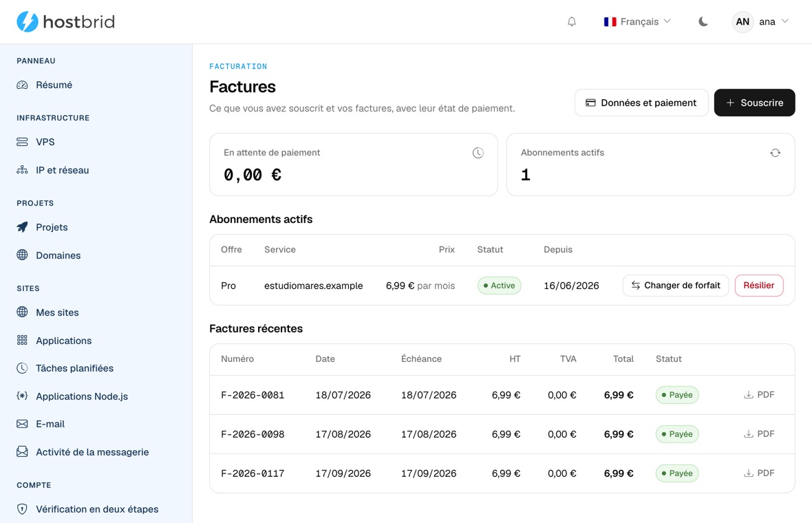Click the Pro offer cell

228,286
